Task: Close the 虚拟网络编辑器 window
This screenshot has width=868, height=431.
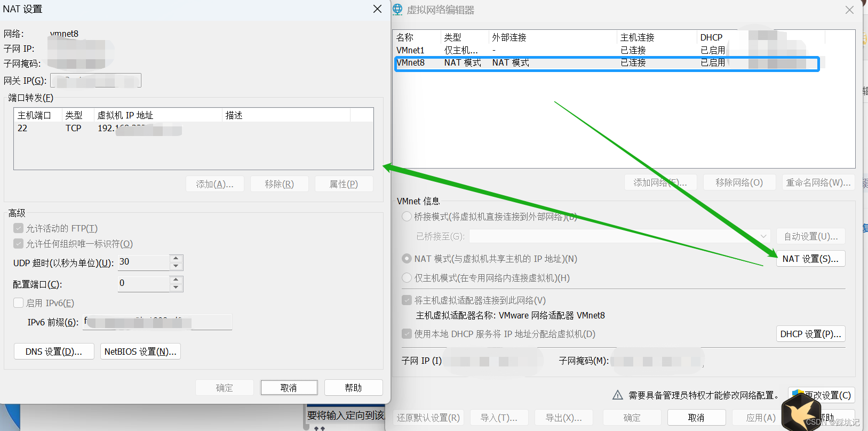Action: pyautogui.click(x=849, y=10)
